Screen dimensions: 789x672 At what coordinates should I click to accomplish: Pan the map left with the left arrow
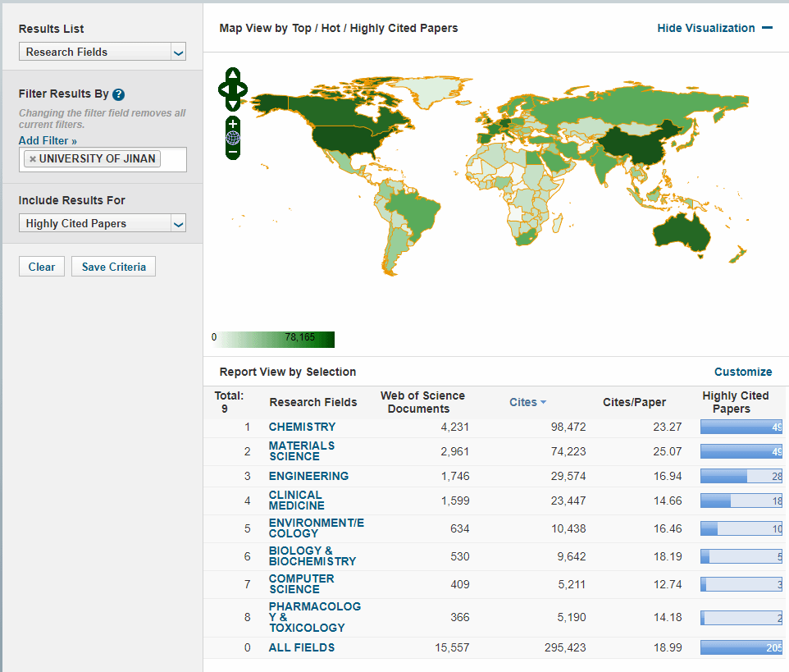223,89
